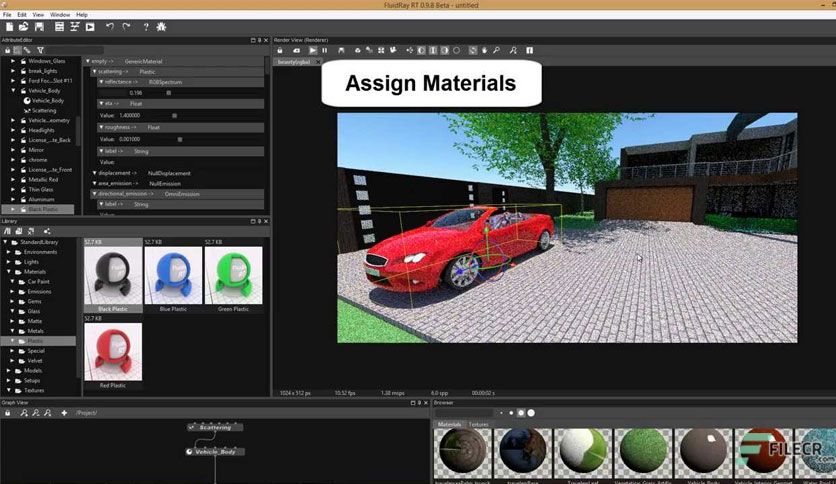
Task: Toggle the lock icon in AttributeEditor toolbar
Action: click(7, 50)
